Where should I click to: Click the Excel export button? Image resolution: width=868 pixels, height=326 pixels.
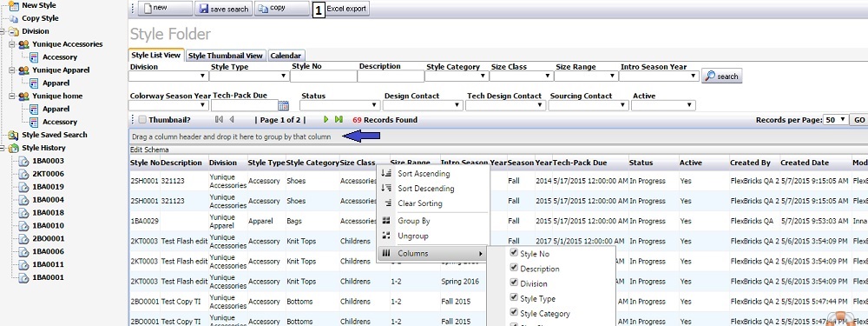(346, 9)
